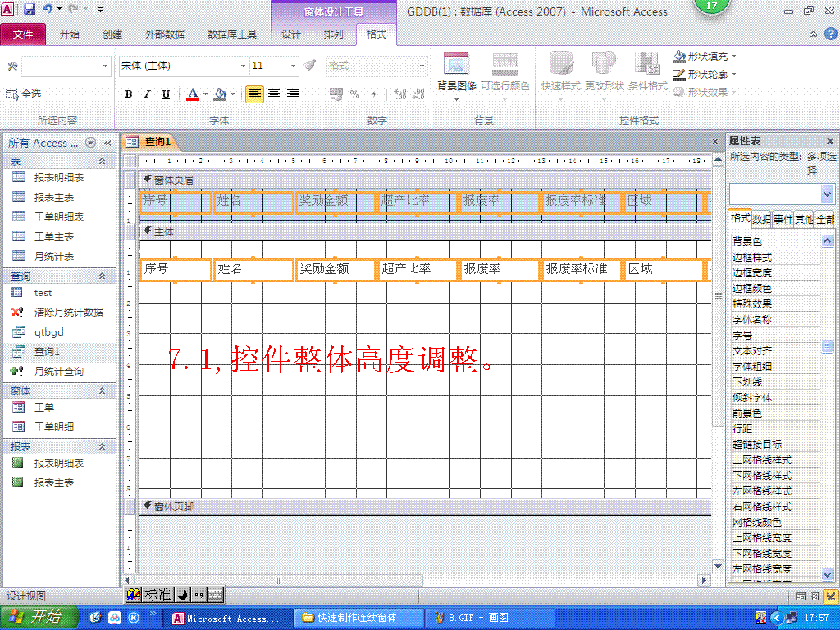840x630 pixels.
Task: Select the 窗体页眉 form header section bar
Action: (x=425, y=180)
